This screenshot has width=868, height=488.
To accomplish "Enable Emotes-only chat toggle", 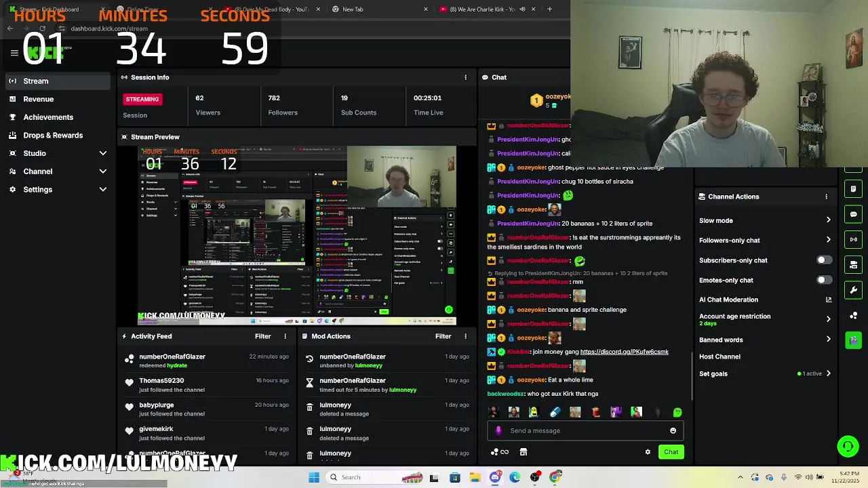I will tap(824, 280).
